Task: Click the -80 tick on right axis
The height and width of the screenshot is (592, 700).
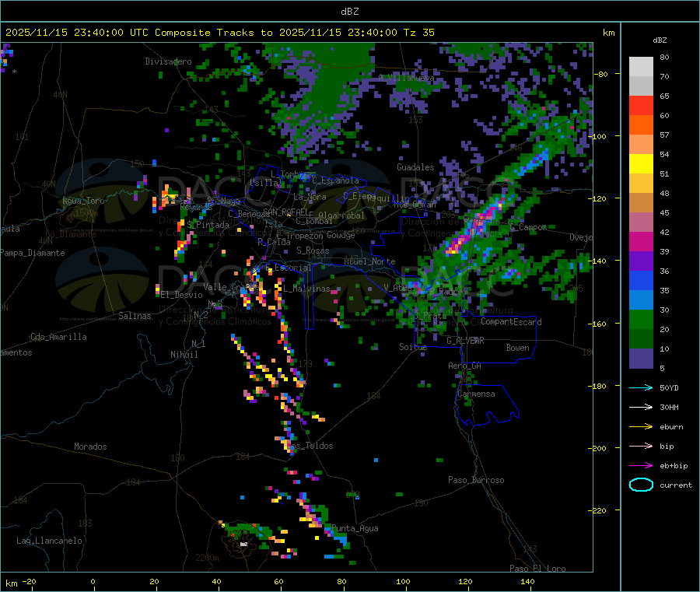Action: [x=601, y=74]
